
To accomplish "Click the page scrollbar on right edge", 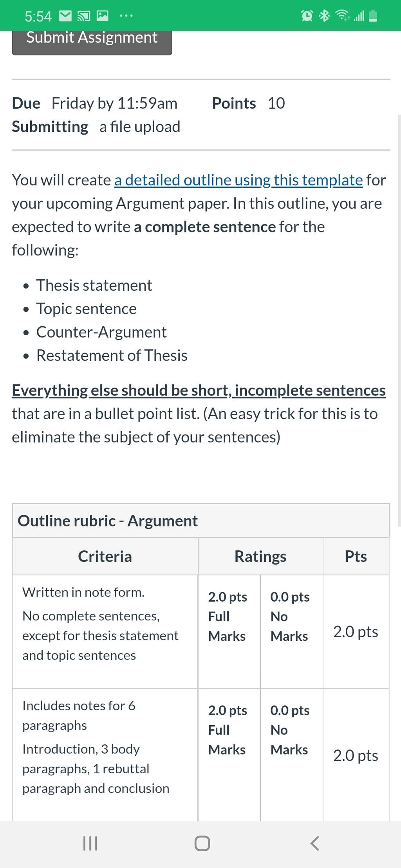I will click(x=399, y=321).
